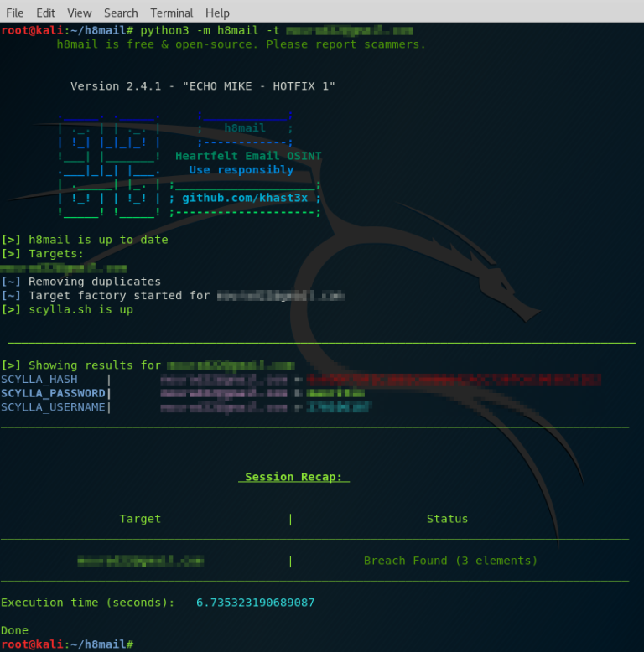
Task: Select the Session Recap heading
Action: click(x=293, y=477)
